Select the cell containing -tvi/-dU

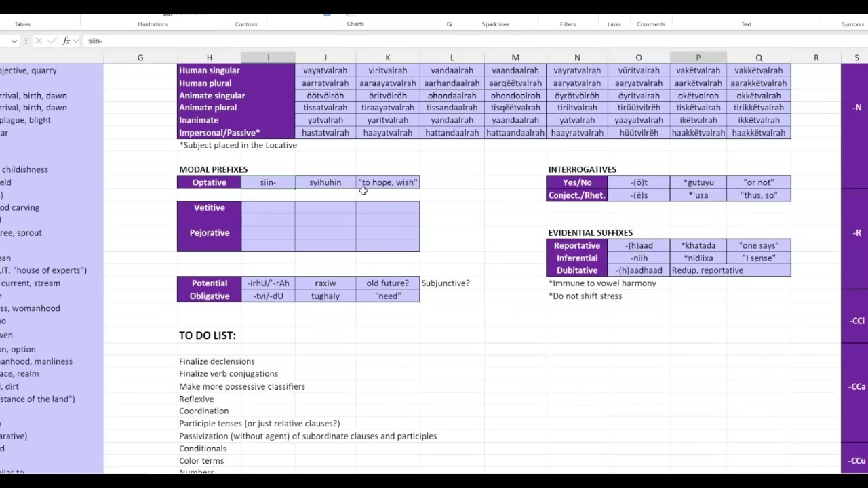click(268, 296)
